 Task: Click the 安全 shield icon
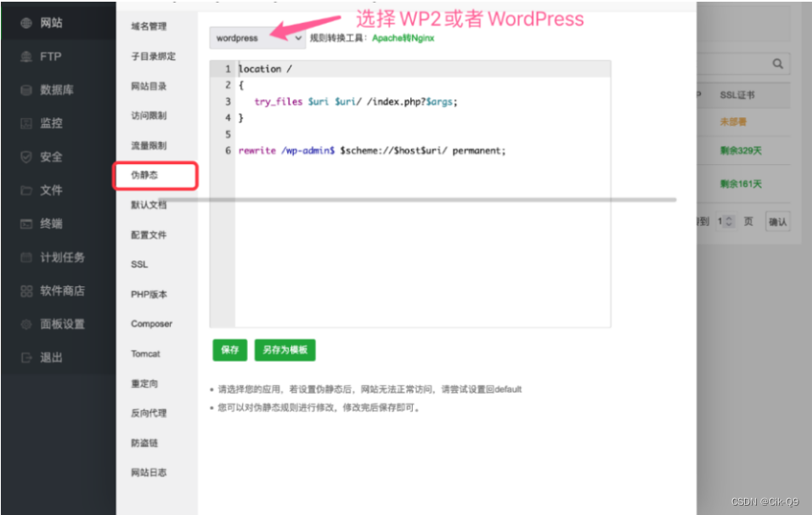[x=25, y=157]
